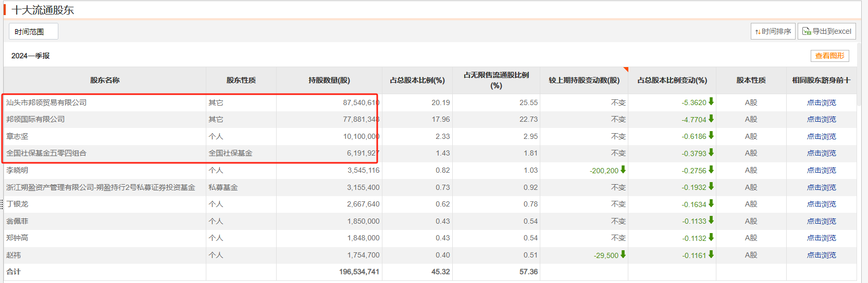Click green arrow next to -200,200
Viewport: 868px width, 283px height.
click(x=623, y=170)
